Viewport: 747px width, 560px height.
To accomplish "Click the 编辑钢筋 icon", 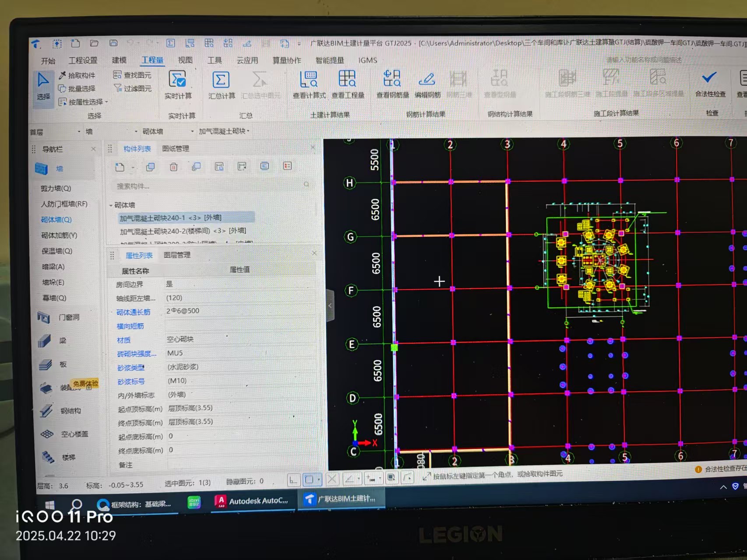I will [427, 79].
